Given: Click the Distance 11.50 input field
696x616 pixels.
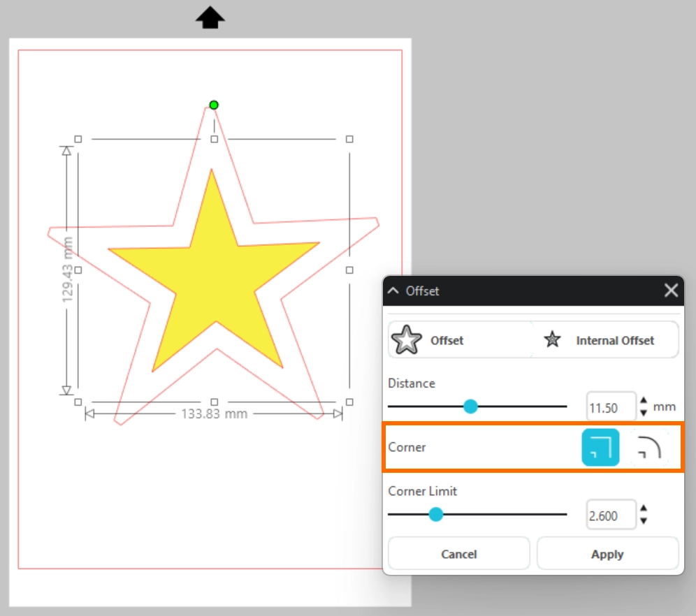Looking at the screenshot, I should point(610,406).
